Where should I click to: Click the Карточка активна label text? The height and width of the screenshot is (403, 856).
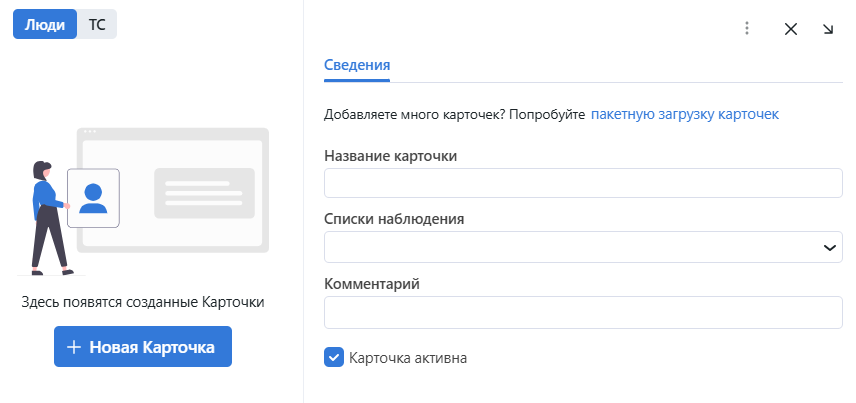408,357
